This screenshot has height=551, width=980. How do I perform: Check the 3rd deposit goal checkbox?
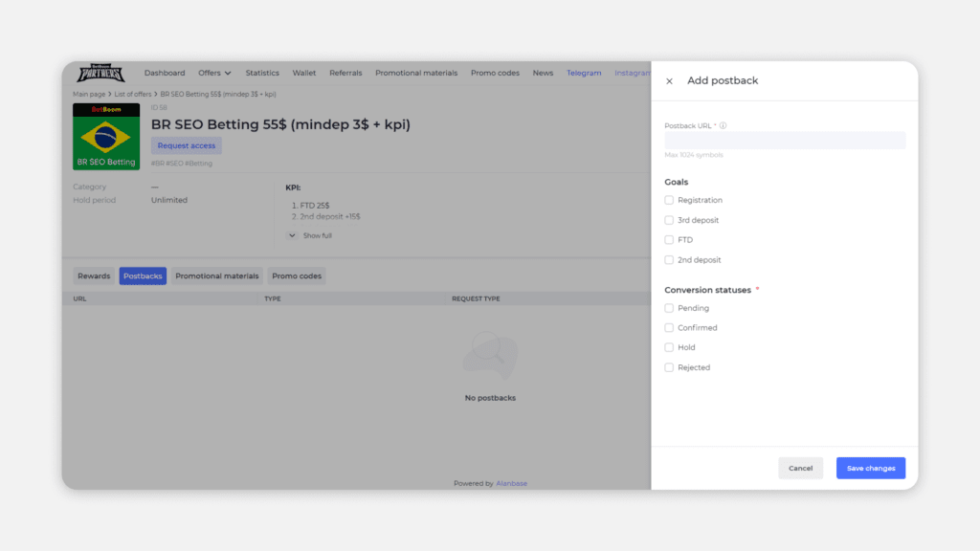click(669, 220)
